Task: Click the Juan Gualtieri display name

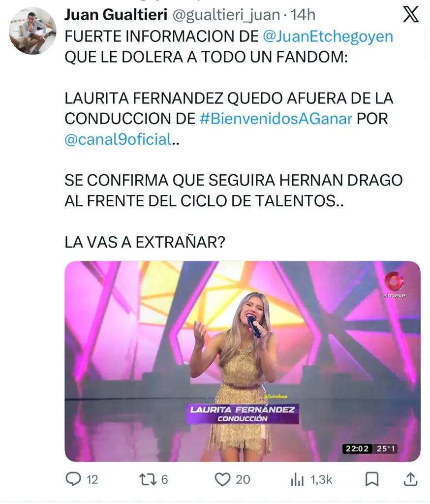Action: [x=116, y=15]
